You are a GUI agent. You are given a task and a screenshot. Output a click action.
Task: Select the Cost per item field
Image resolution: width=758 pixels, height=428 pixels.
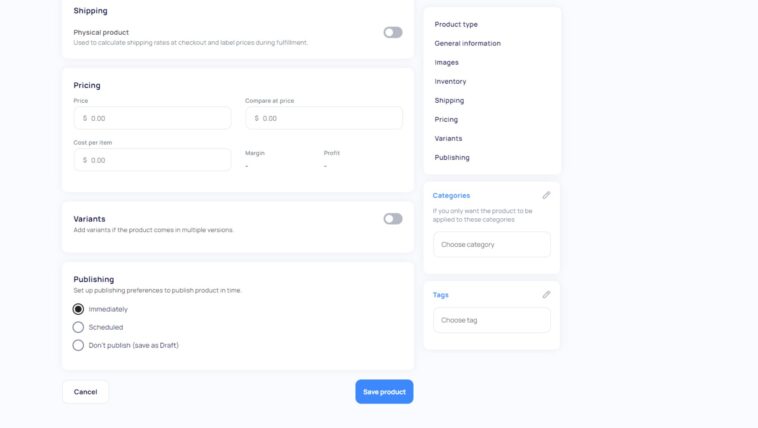[x=152, y=160]
